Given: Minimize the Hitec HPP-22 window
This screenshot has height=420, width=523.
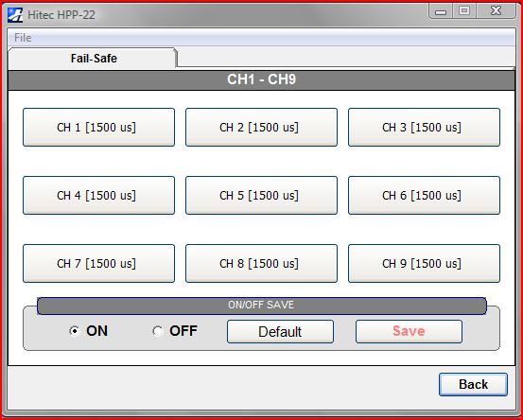Looking at the screenshot, I should click(441, 11).
